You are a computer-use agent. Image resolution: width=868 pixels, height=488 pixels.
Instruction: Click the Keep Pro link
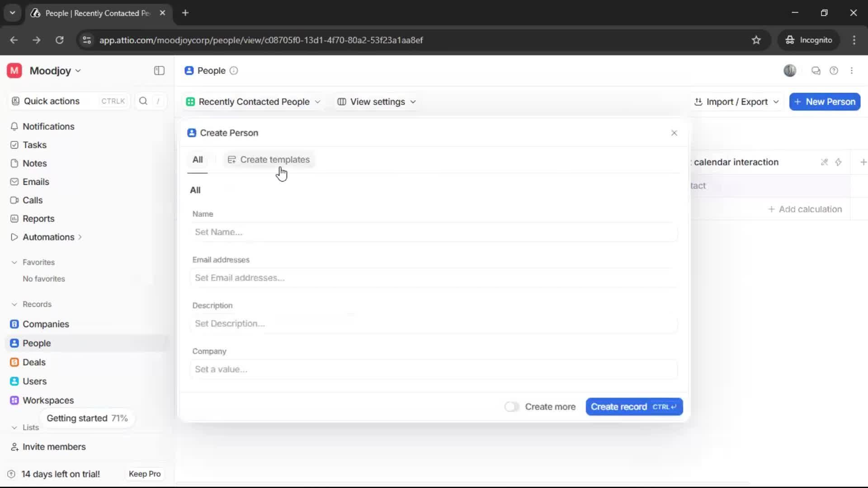point(144,474)
